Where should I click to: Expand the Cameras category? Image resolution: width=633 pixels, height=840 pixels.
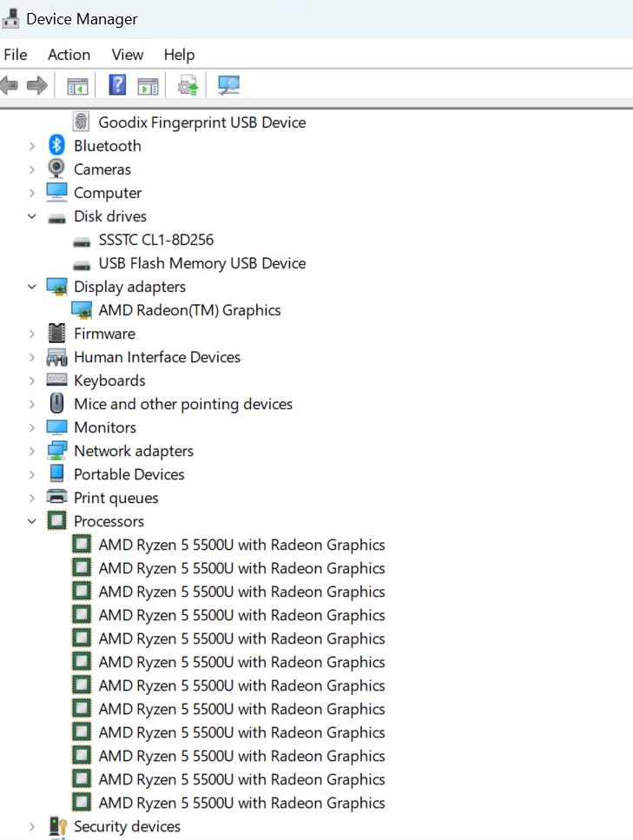coord(32,169)
